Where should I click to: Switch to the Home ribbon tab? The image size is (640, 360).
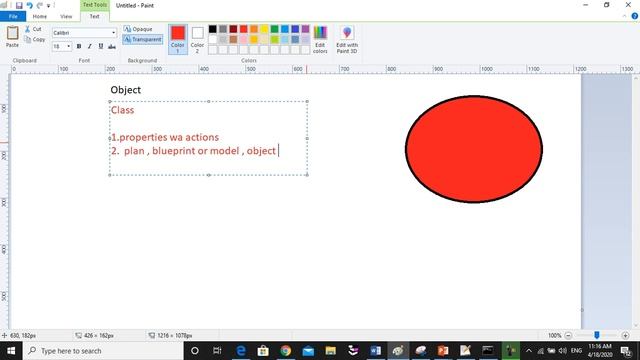[40, 16]
